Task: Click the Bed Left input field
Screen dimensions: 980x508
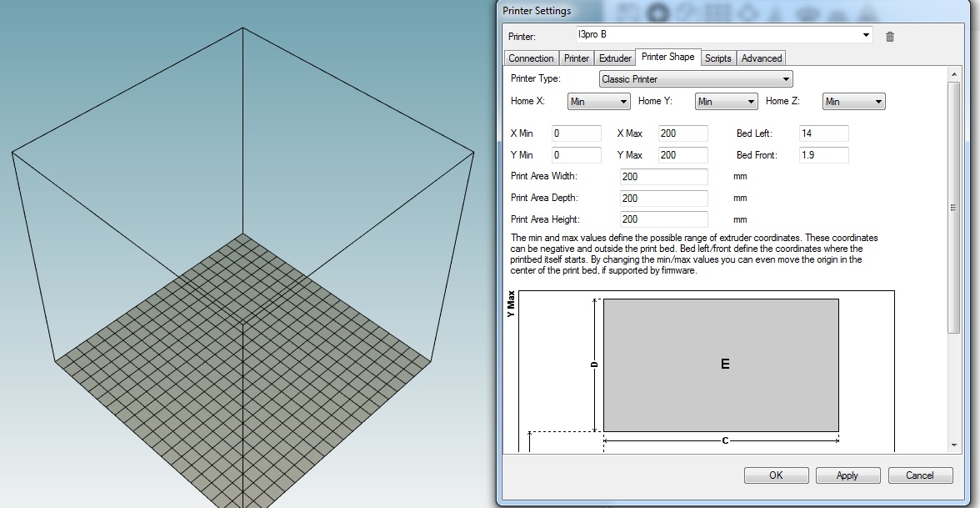Action: pos(823,133)
